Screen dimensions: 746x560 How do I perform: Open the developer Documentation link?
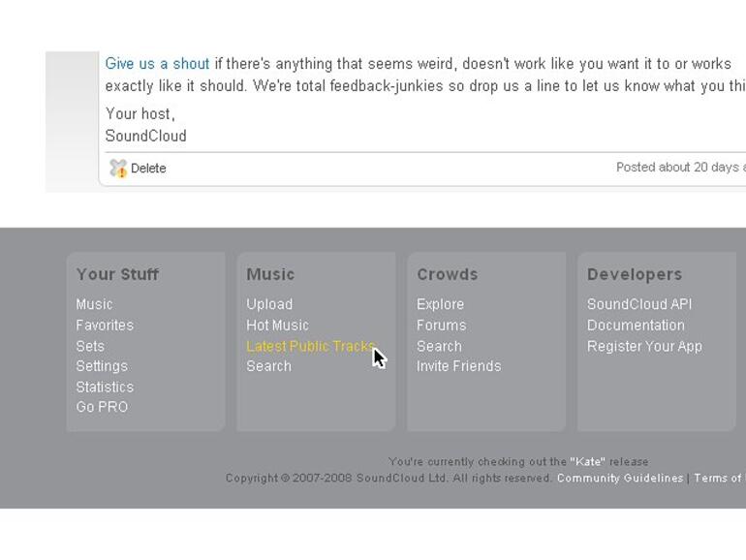(636, 326)
